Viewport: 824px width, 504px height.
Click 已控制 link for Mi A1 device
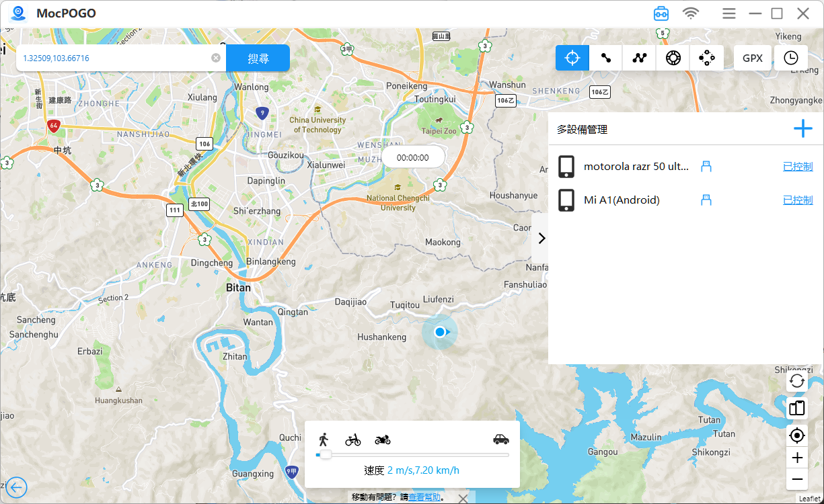point(798,200)
